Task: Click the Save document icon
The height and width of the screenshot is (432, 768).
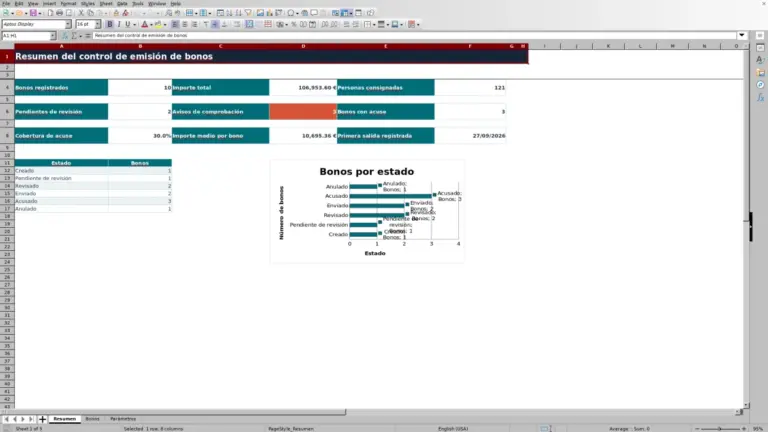Action: click(33, 13)
